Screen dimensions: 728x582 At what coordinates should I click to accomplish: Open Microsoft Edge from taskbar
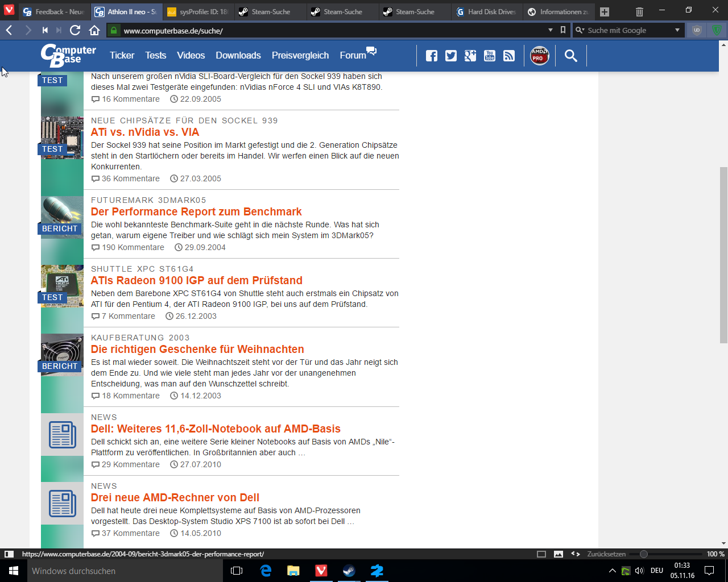(266, 571)
